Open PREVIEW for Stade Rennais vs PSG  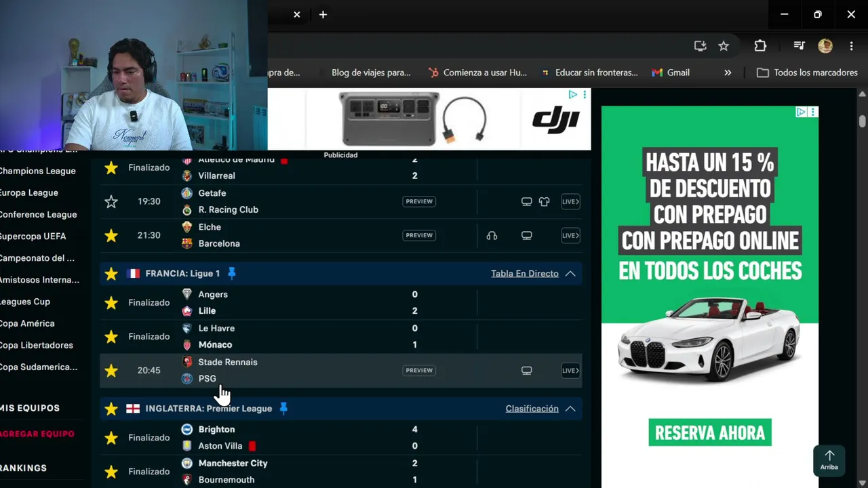tap(419, 370)
